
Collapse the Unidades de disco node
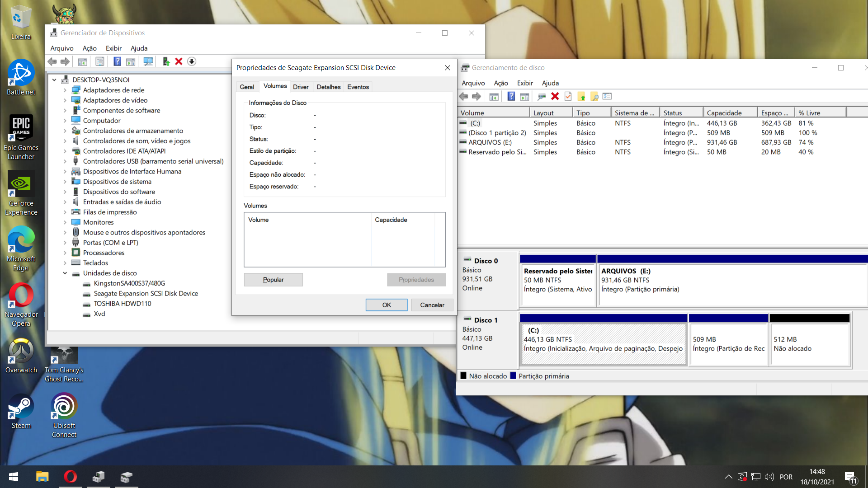pos(65,273)
